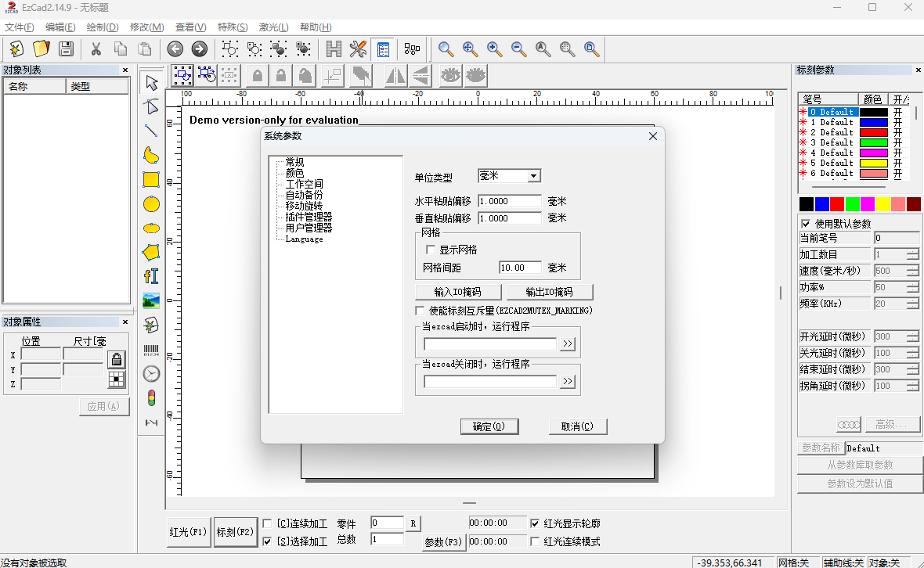Uncheck 使用默认参数 checkbox
Viewport: 924px width, 568px height.
coord(806,224)
